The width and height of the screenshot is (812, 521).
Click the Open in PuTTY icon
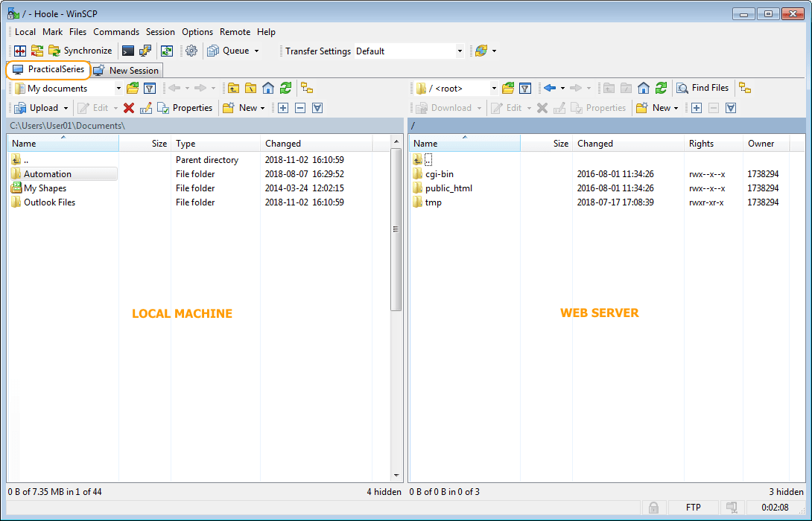(x=145, y=51)
